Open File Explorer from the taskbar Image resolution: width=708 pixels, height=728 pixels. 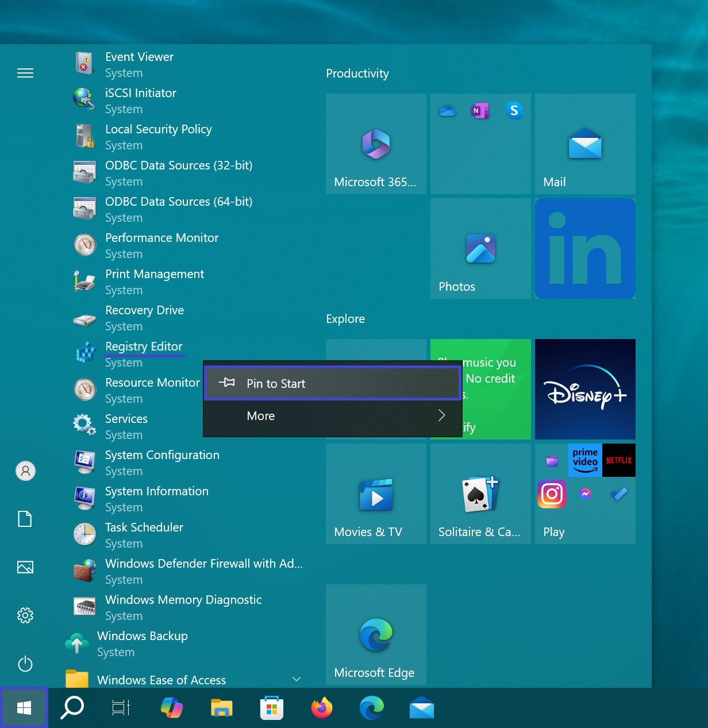click(221, 708)
